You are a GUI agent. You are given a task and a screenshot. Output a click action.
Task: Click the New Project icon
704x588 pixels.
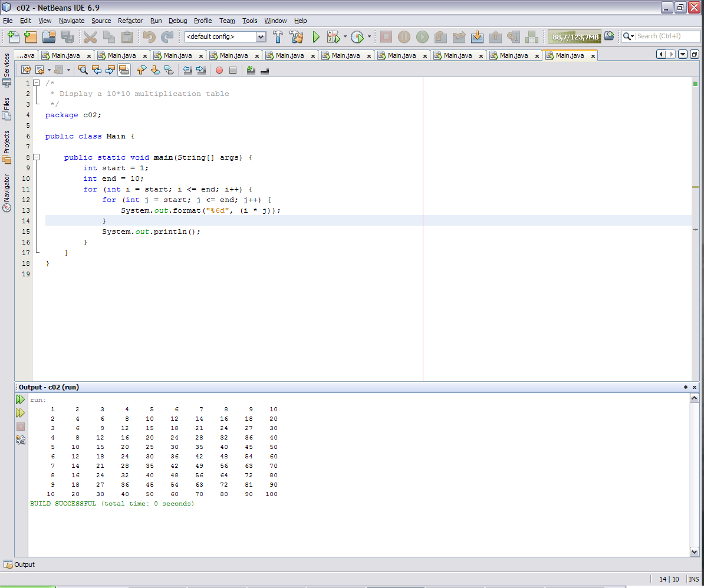pyautogui.click(x=31, y=37)
